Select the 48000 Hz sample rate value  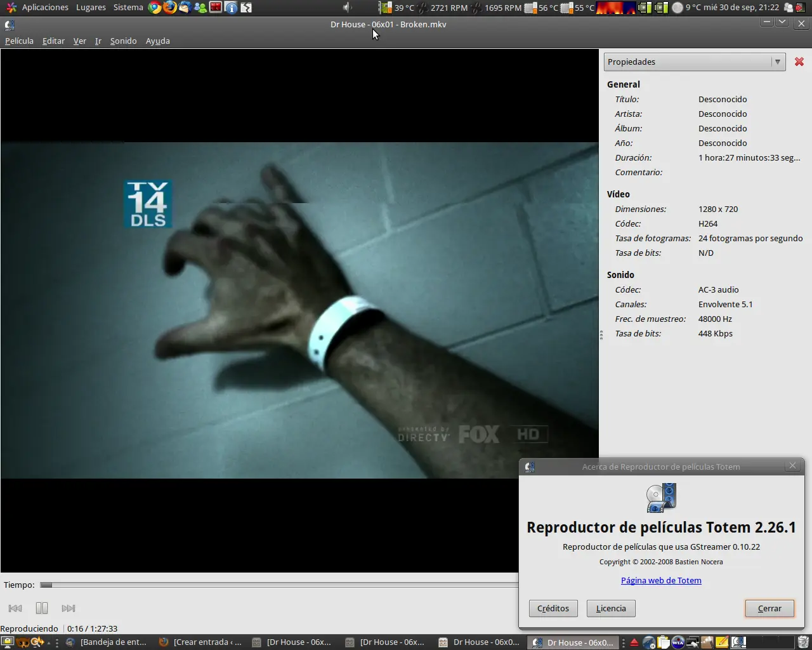point(715,319)
